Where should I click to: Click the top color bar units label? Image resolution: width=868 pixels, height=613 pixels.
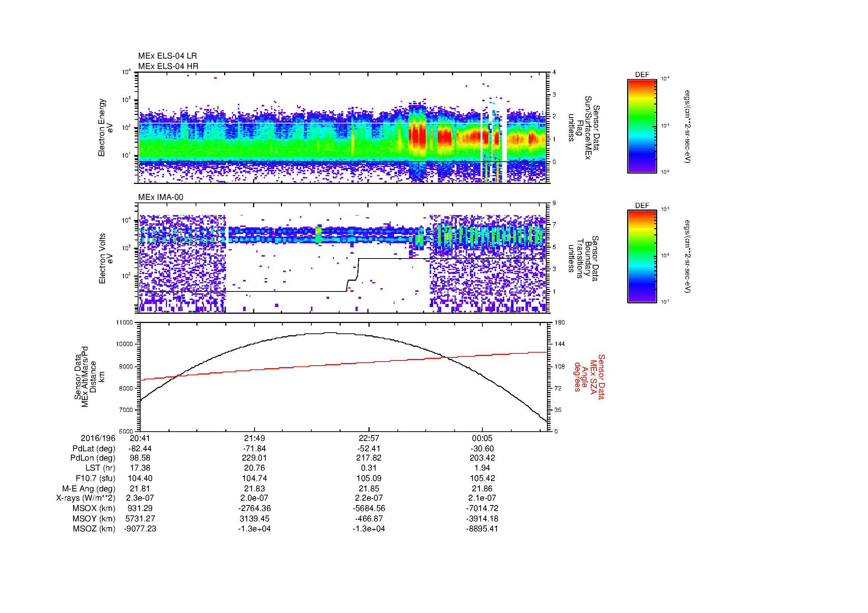tap(688, 126)
